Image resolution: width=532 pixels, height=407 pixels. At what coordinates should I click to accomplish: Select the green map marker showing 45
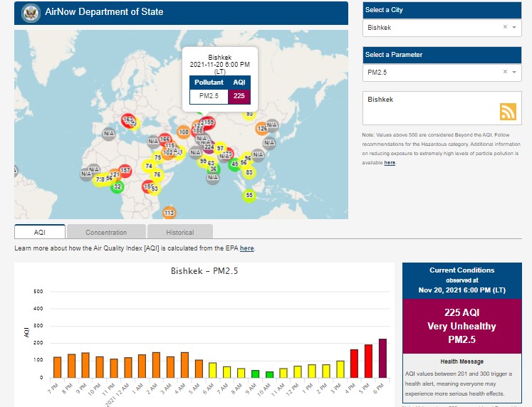234,164
